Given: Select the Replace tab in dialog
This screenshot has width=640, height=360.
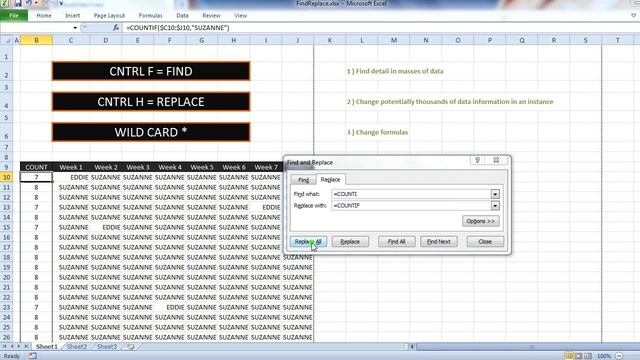Looking at the screenshot, I should 330,179.
